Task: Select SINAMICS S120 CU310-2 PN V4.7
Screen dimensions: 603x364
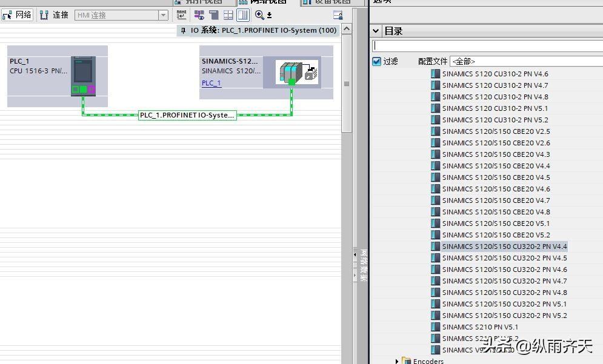Action: coord(495,85)
